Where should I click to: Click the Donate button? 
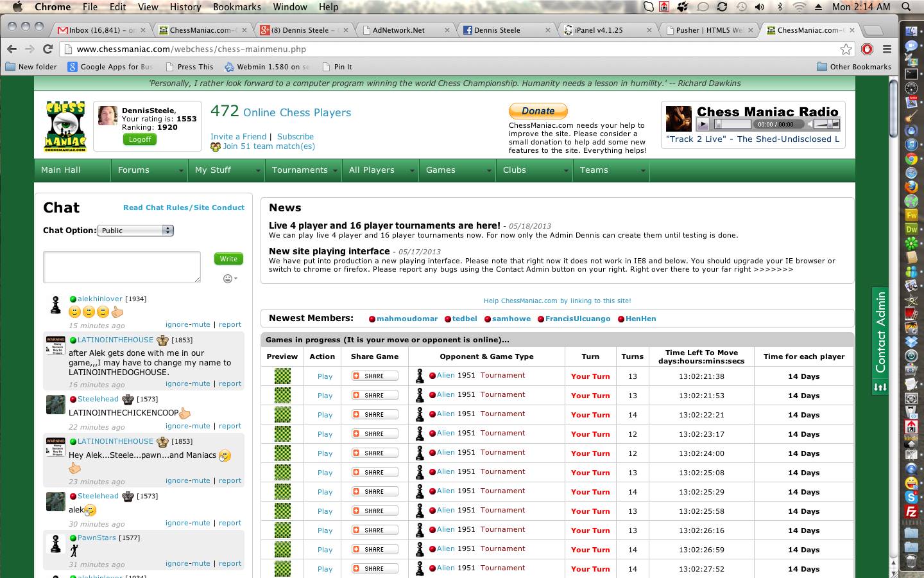coord(538,111)
